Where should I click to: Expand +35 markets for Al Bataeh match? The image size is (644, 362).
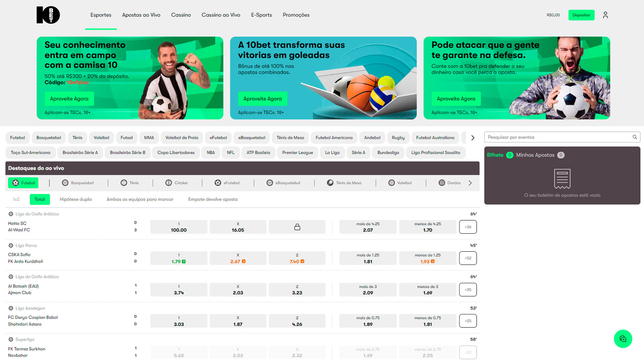pos(468,290)
